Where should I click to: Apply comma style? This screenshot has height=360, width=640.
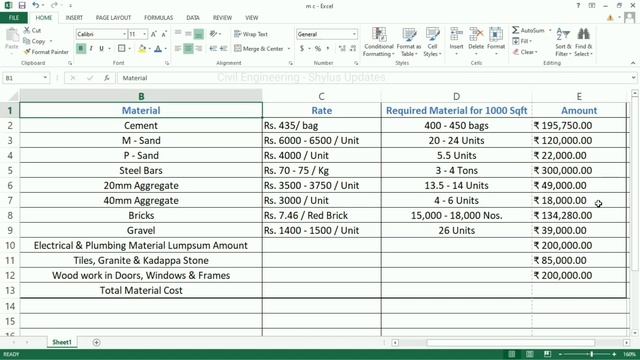point(328,49)
